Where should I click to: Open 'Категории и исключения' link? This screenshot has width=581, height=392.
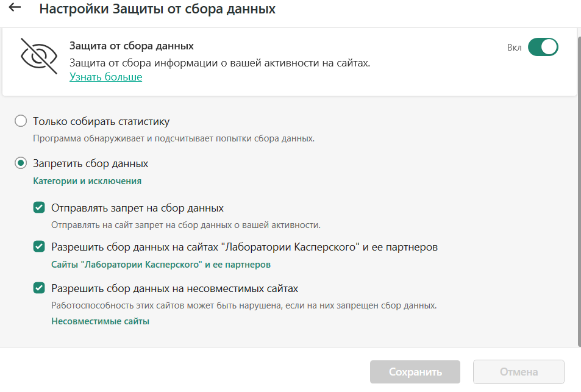pos(87,181)
